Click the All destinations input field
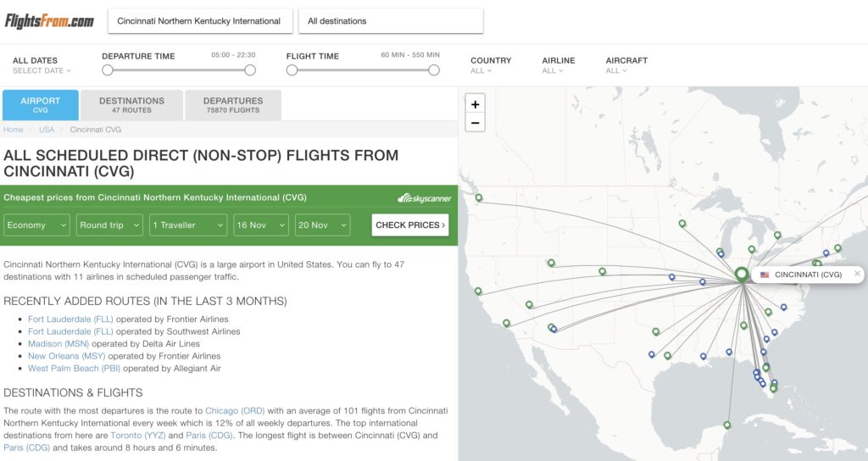Image resolution: width=868 pixels, height=461 pixels. tap(391, 21)
